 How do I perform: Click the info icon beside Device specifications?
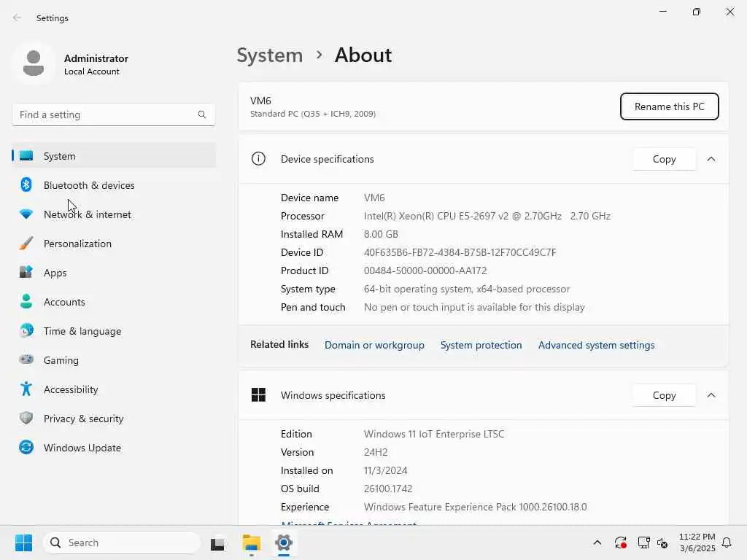point(258,158)
